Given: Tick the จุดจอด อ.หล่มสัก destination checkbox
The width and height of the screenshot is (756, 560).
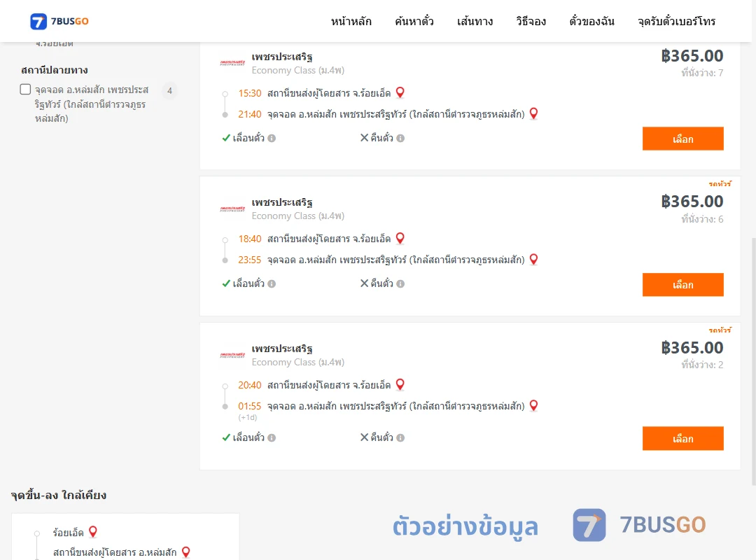Looking at the screenshot, I should tap(26, 89).
